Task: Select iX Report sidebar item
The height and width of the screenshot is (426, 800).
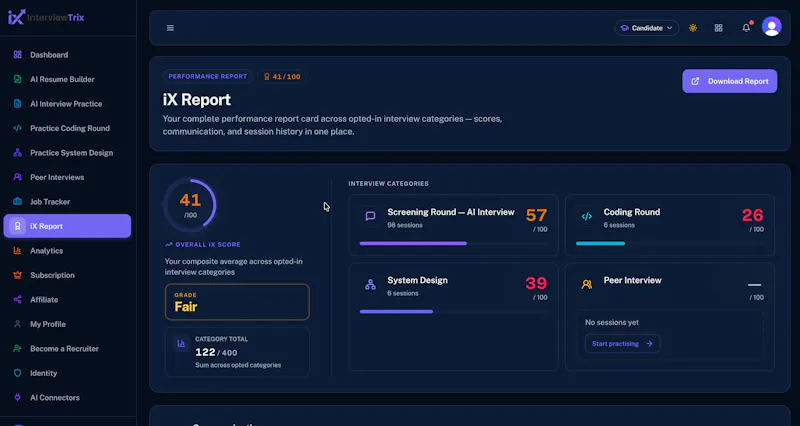Action: pos(67,226)
